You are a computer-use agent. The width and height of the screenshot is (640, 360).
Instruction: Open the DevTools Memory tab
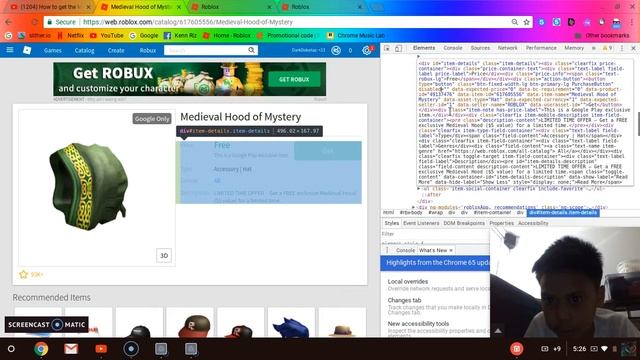tap(574, 48)
